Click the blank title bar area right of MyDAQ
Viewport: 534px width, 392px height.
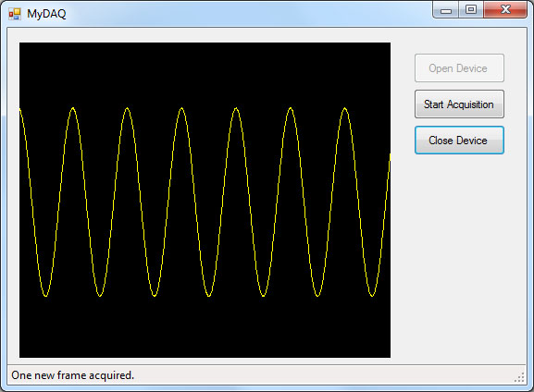coord(249,14)
